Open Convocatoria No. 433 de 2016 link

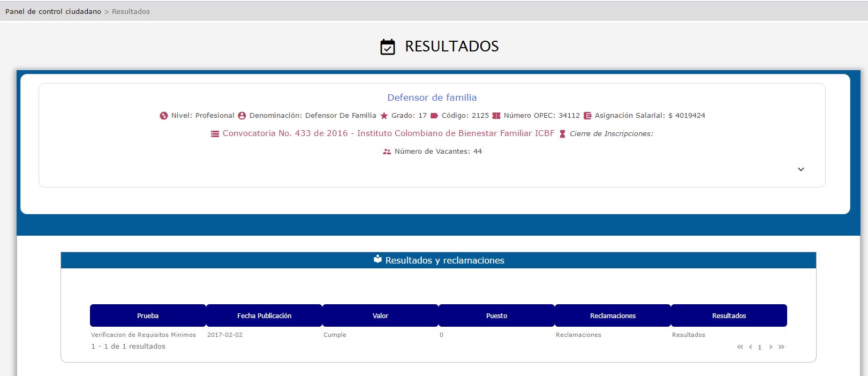388,133
